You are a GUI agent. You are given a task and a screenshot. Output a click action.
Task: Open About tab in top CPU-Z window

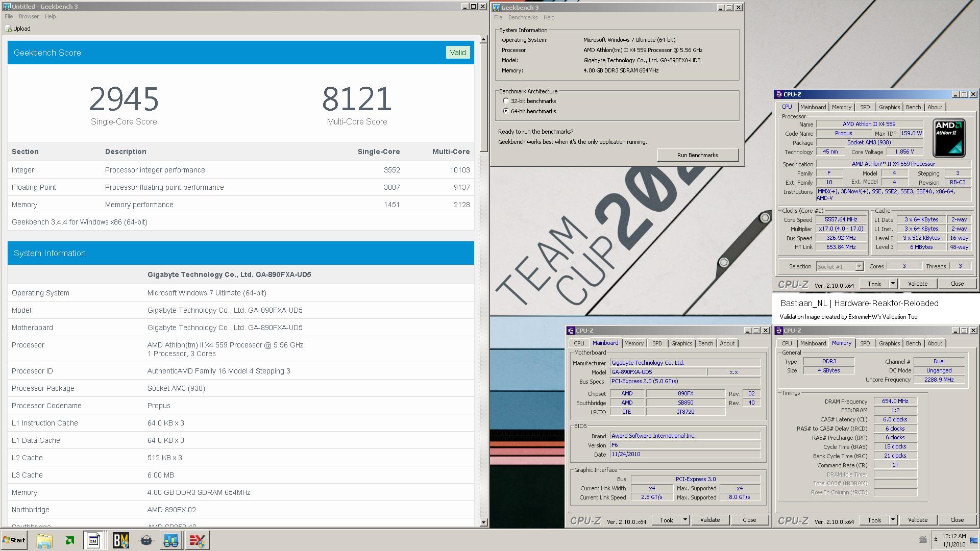(935, 107)
